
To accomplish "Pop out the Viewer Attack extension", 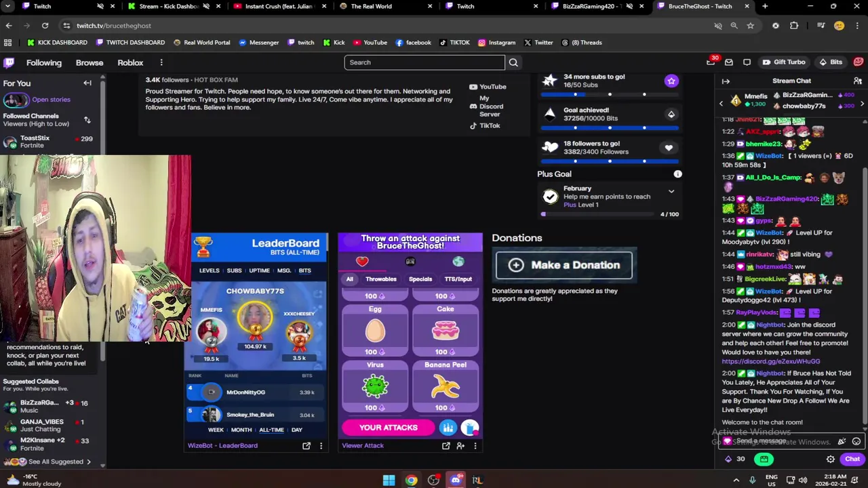I will [446, 446].
